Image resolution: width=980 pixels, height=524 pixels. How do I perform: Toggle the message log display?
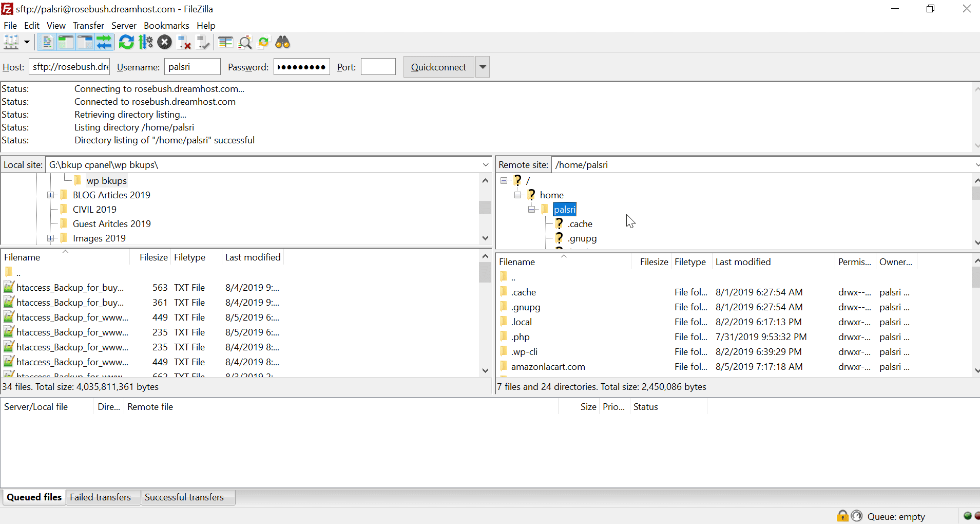(x=46, y=42)
